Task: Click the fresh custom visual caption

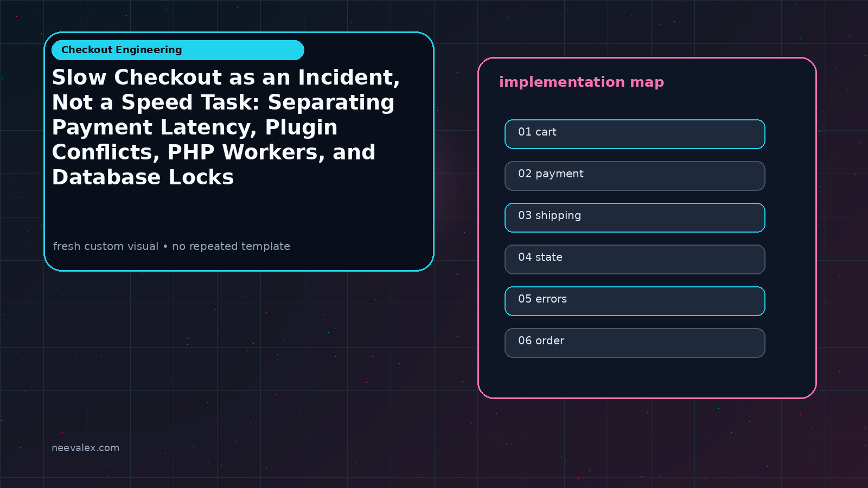Action: pyautogui.click(x=171, y=246)
